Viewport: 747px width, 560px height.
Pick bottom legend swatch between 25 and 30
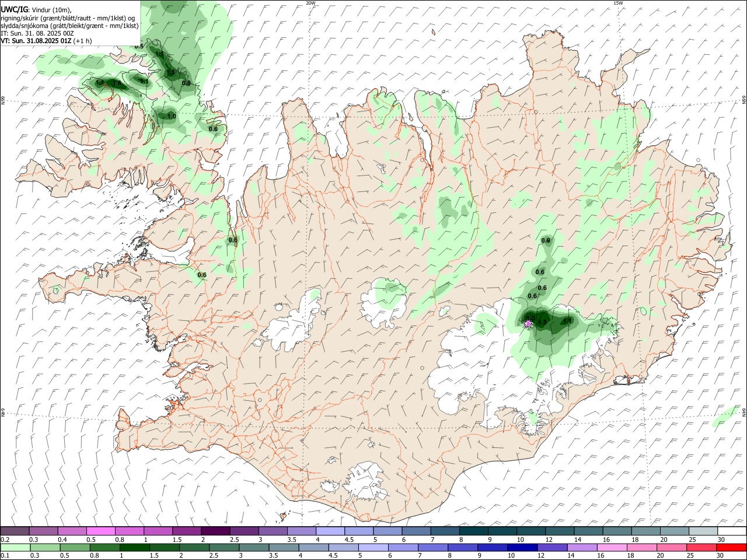point(701,548)
